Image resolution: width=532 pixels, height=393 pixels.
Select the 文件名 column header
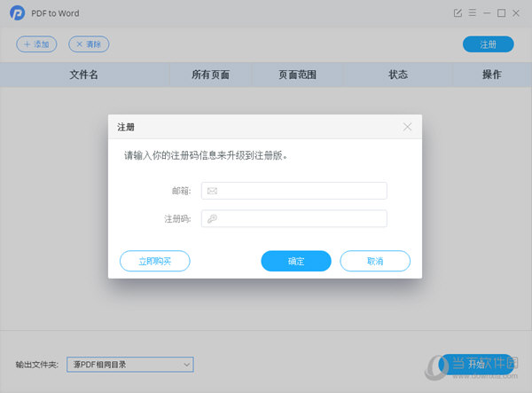point(84,75)
